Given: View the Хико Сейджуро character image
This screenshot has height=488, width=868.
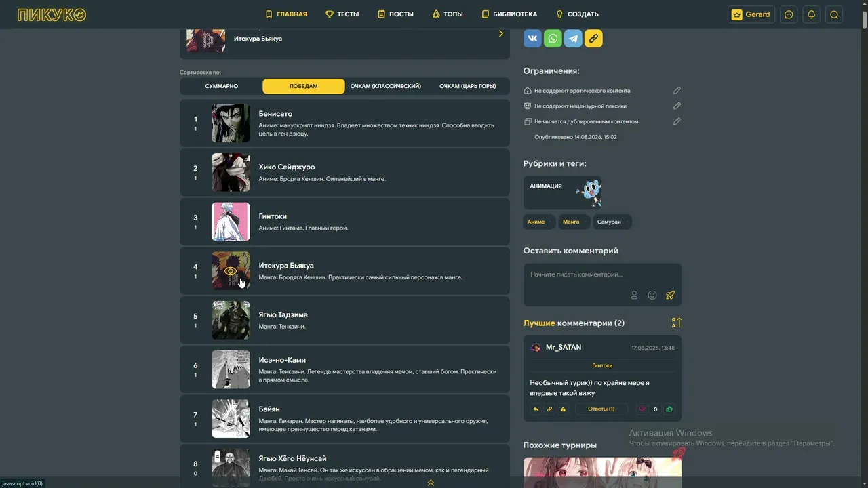Looking at the screenshot, I should [x=231, y=172].
